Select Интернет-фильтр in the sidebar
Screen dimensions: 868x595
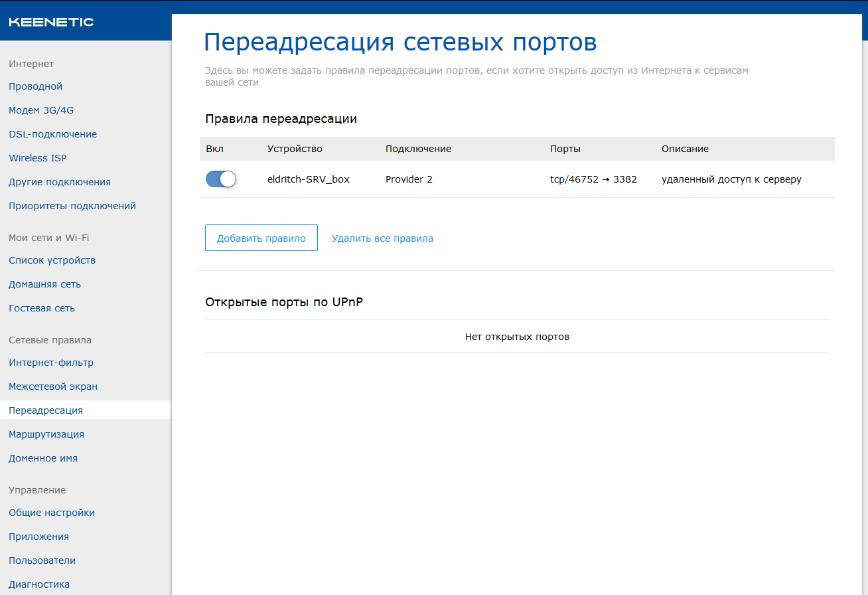(x=50, y=363)
